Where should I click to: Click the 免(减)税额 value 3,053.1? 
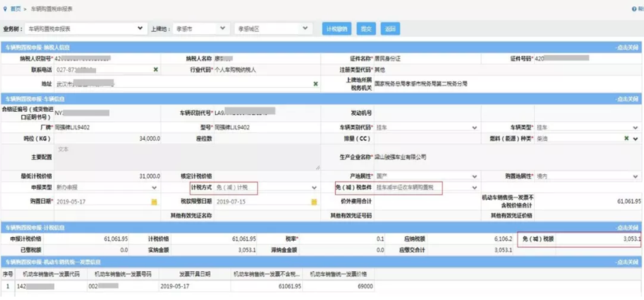(632, 239)
